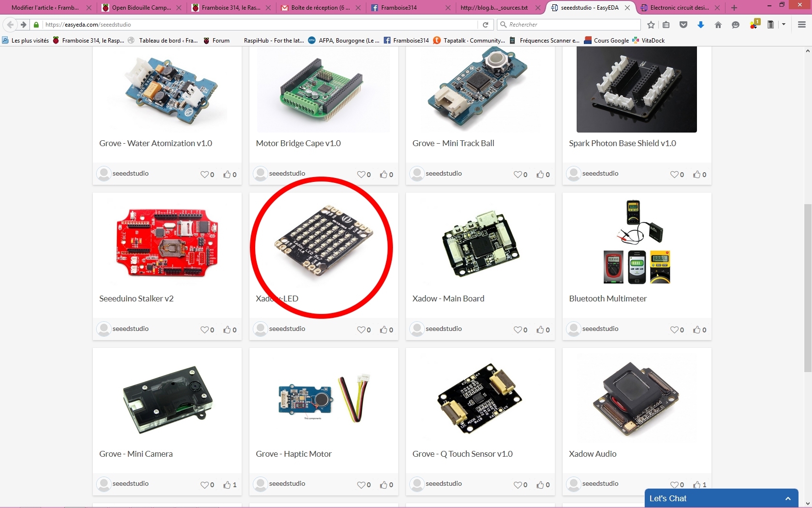812x508 pixels.
Task: Click the browser reload page icon
Action: click(x=485, y=25)
